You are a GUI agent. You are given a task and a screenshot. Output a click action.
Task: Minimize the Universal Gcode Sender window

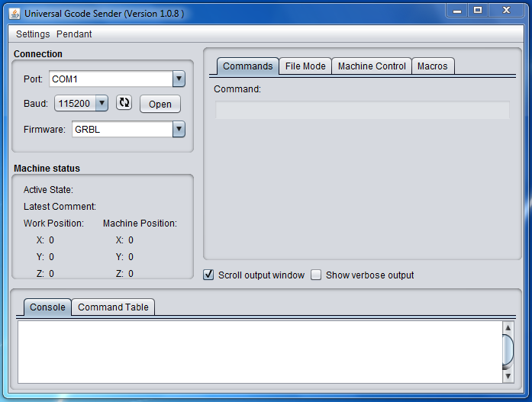[x=457, y=11]
